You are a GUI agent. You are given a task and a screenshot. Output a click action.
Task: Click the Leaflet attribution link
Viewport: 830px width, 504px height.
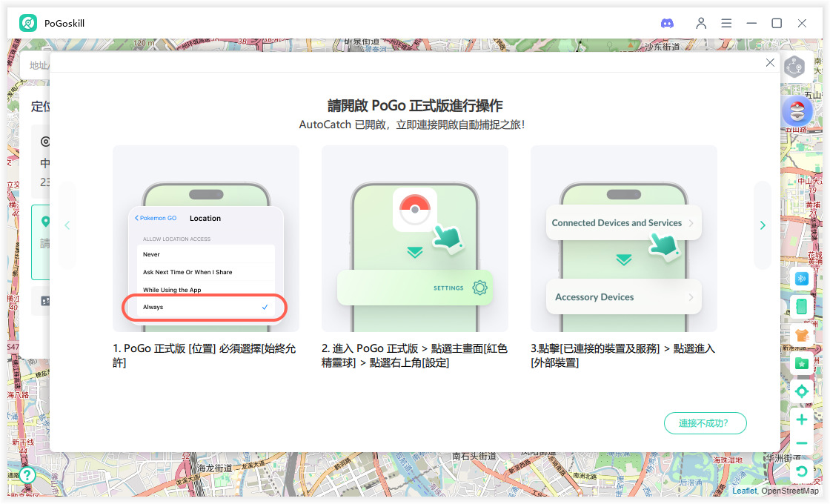point(744,491)
